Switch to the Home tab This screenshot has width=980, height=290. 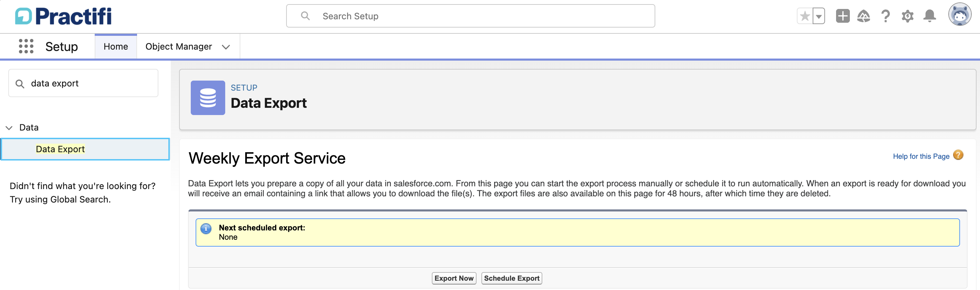tap(116, 46)
